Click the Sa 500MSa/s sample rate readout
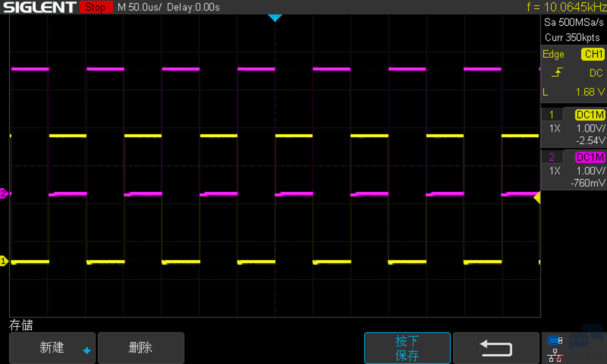 574,22
